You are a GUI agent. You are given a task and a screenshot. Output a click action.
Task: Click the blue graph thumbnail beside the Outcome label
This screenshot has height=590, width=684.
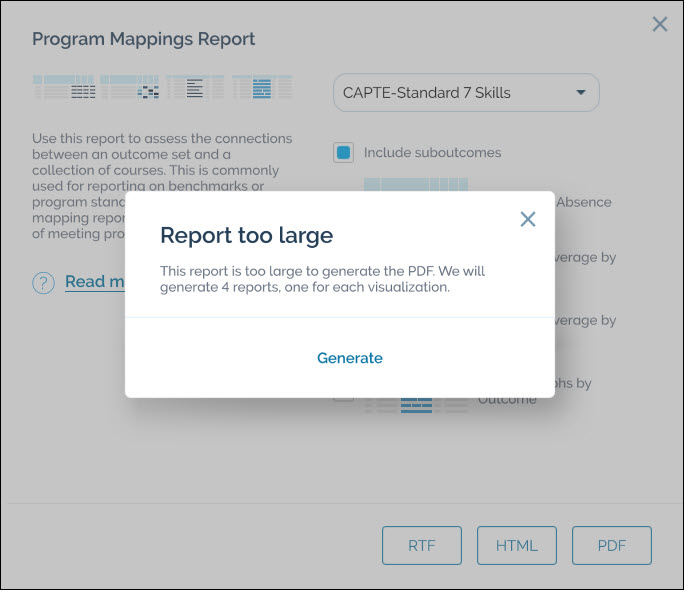pos(416,405)
